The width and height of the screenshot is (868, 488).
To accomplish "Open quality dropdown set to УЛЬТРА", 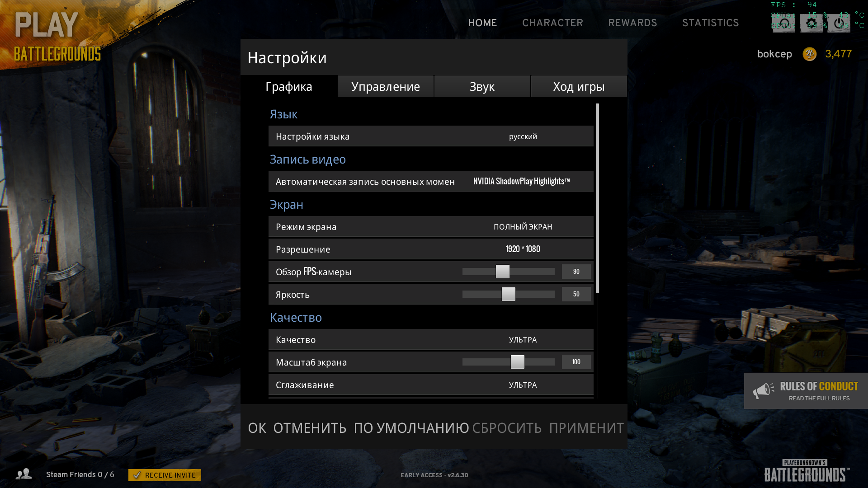I will tap(523, 340).
